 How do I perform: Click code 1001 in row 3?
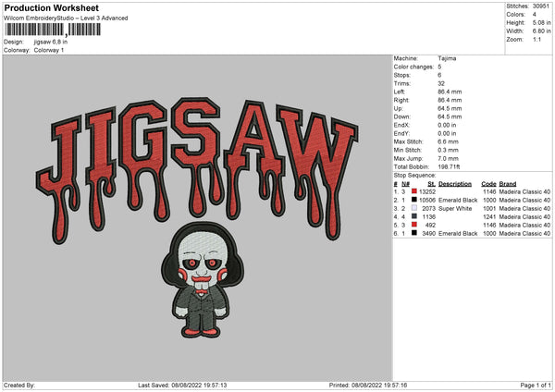pos(489,208)
